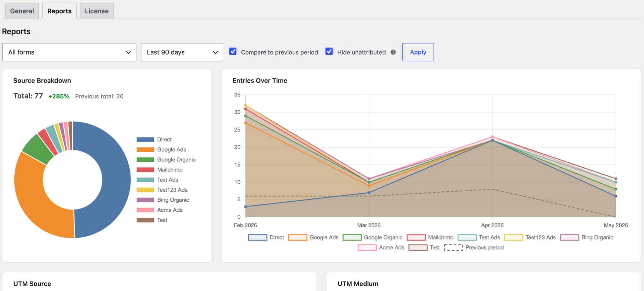Click the Apr 2026 axis label
The width and height of the screenshot is (644, 291).
(x=492, y=225)
